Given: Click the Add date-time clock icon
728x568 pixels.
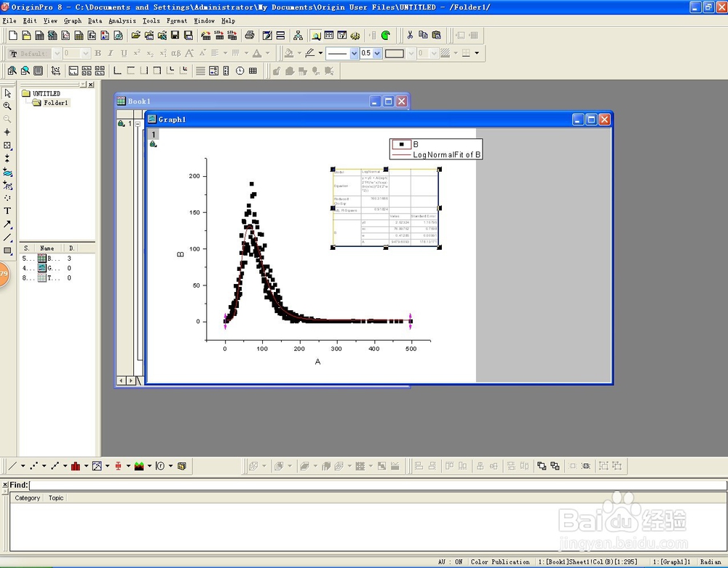Looking at the screenshot, I should pyautogui.click(x=240, y=71).
